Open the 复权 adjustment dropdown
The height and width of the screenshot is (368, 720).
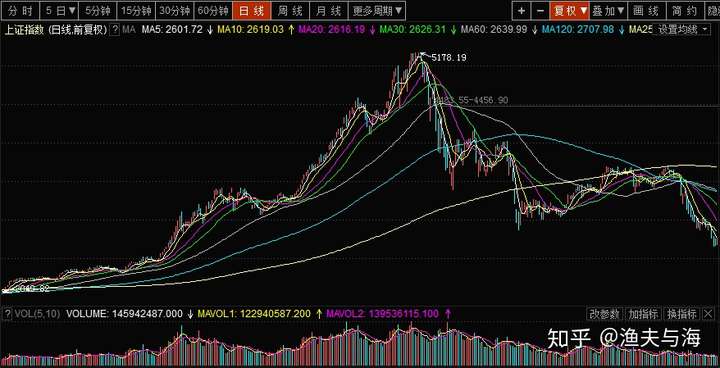(570, 10)
